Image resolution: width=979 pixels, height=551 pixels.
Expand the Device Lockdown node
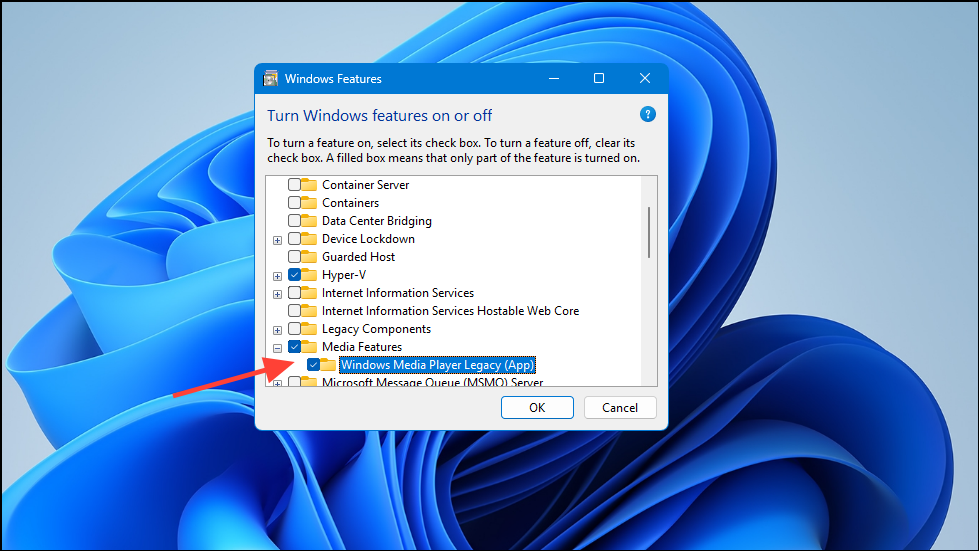pyautogui.click(x=277, y=240)
